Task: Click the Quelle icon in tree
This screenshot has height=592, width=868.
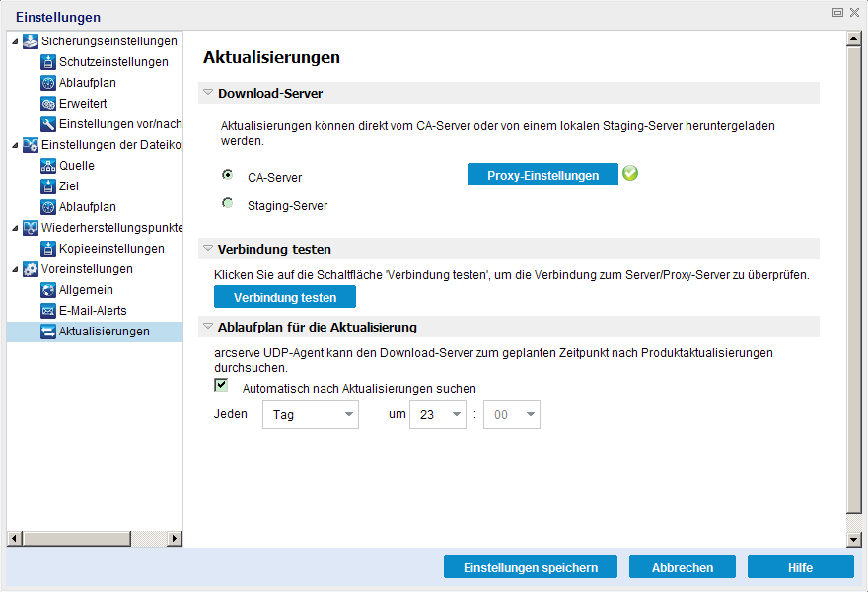Action: click(x=48, y=166)
